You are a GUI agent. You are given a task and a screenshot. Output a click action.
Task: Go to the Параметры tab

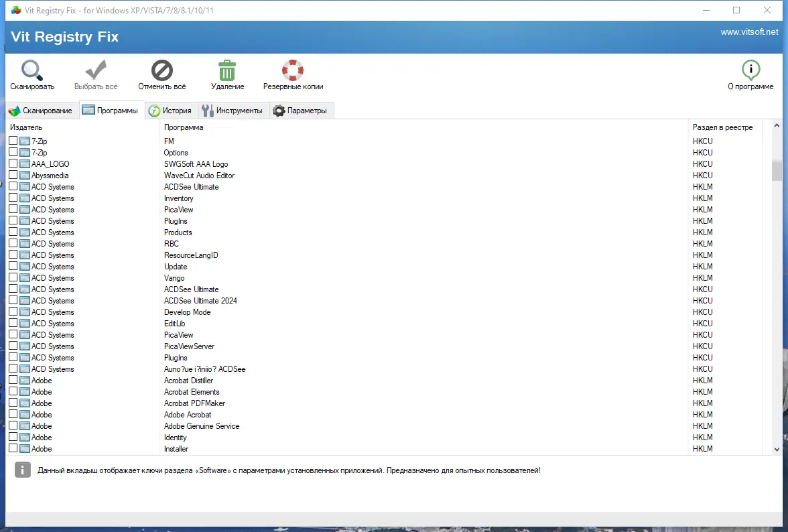coord(300,111)
